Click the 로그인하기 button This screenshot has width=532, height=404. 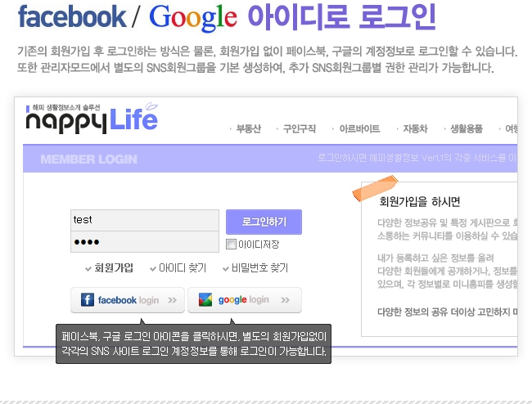click(264, 222)
